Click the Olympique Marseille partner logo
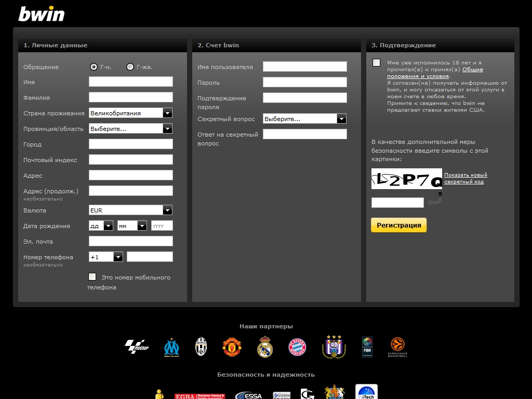The width and height of the screenshot is (532, 399). (x=171, y=347)
